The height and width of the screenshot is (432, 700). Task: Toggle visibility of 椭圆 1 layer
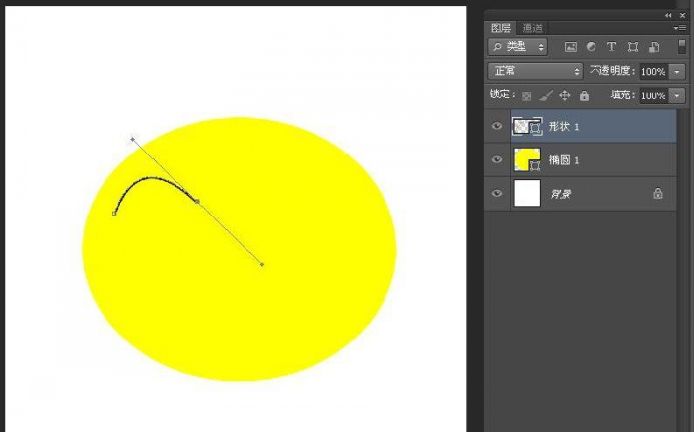click(x=497, y=160)
